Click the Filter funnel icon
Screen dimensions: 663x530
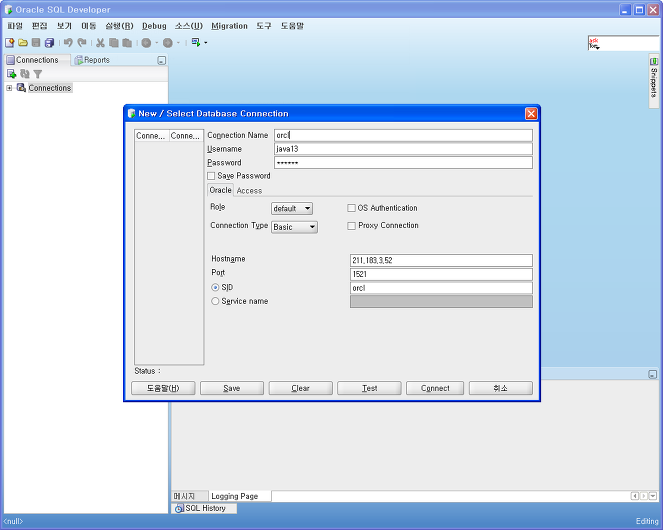(x=38, y=74)
